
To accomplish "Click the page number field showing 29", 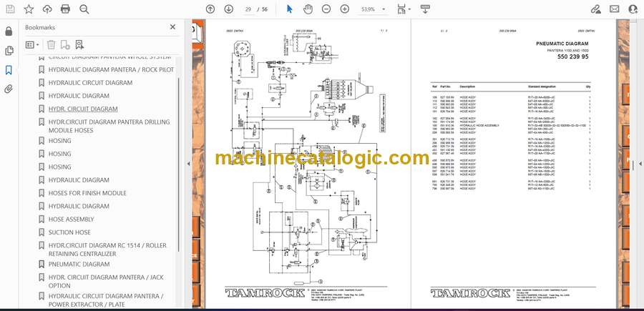I will point(248,9).
